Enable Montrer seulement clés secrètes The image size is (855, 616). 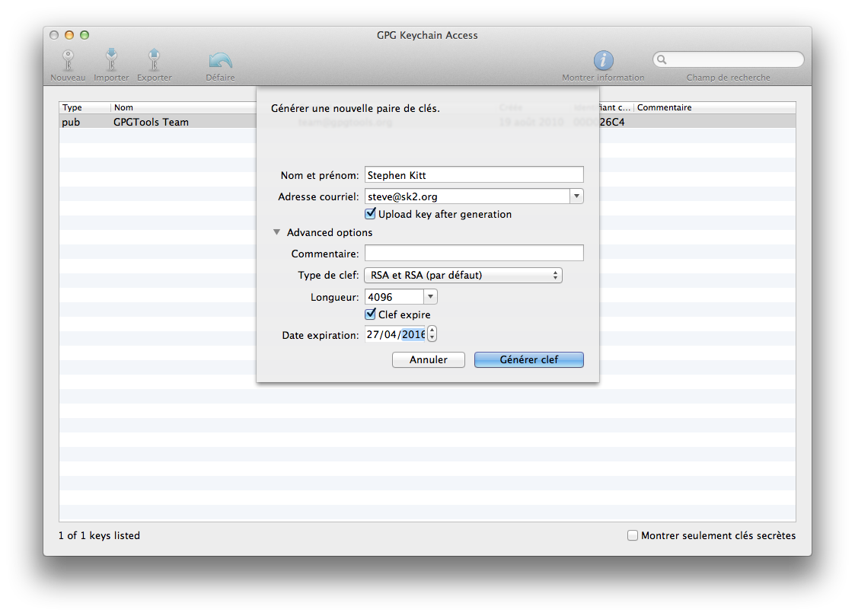point(633,535)
